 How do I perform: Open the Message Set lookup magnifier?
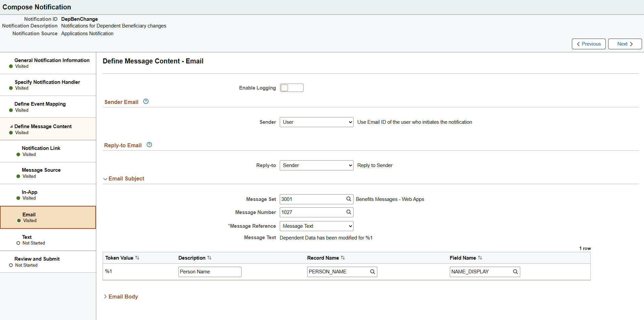348,199
